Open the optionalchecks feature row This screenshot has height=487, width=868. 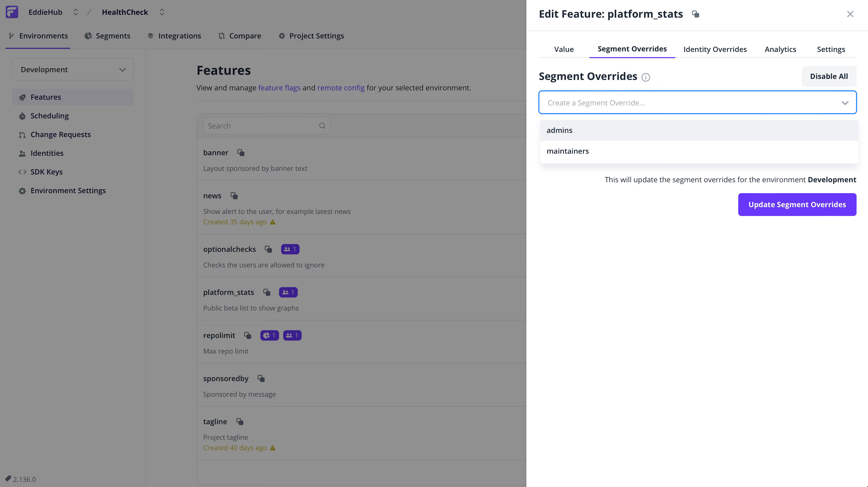tap(362, 255)
